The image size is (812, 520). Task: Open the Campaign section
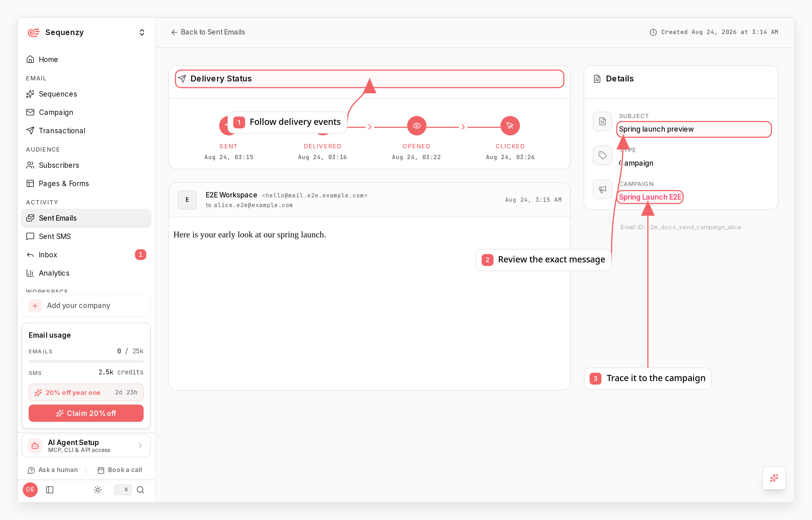point(86,112)
